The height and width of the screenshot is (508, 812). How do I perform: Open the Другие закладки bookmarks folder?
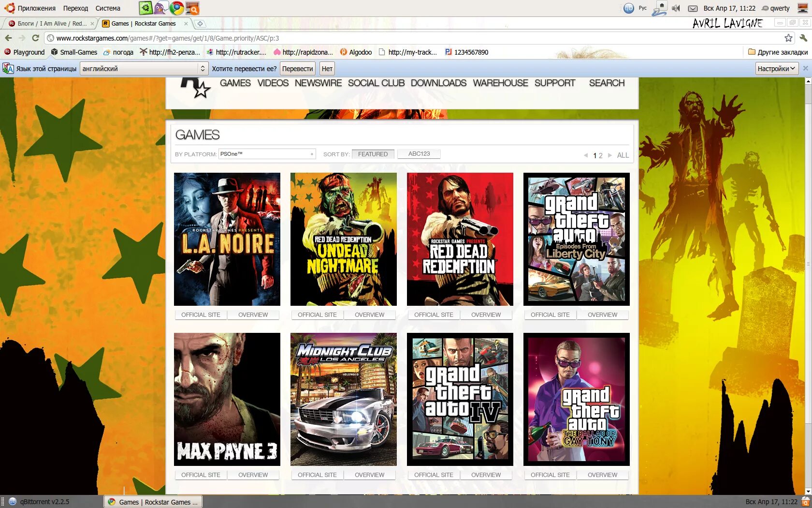tap(778, 52)
